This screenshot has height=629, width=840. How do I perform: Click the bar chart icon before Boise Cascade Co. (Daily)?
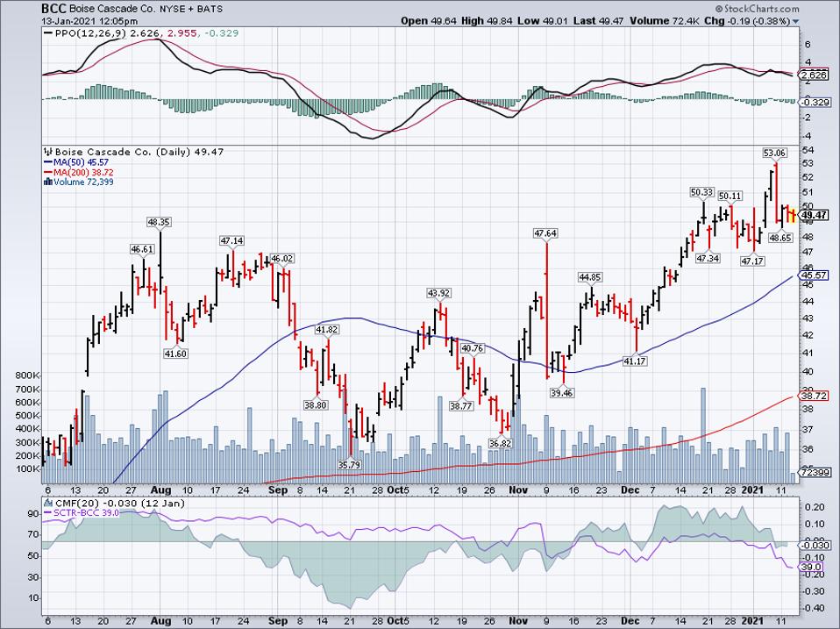coord(48,152)
